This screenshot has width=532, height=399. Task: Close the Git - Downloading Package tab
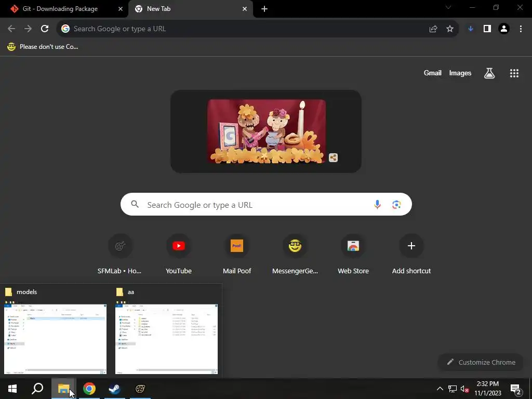coord(121,9)
